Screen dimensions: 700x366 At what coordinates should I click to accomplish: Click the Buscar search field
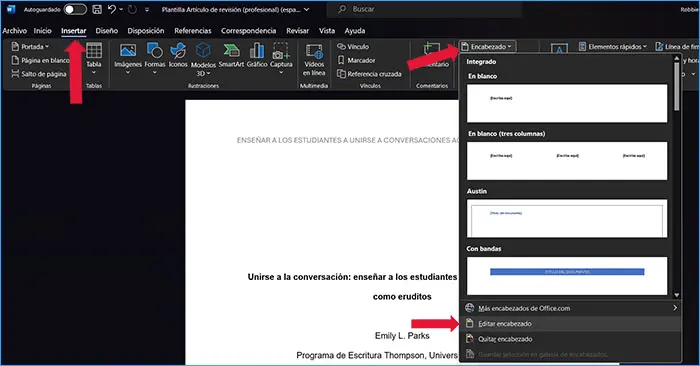click(x=424, y=9)
